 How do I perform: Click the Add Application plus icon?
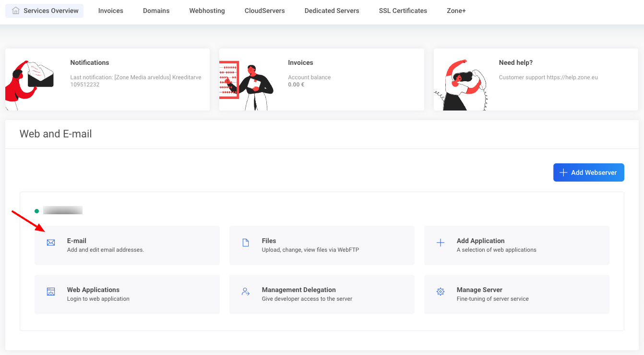tap(441, 243)
